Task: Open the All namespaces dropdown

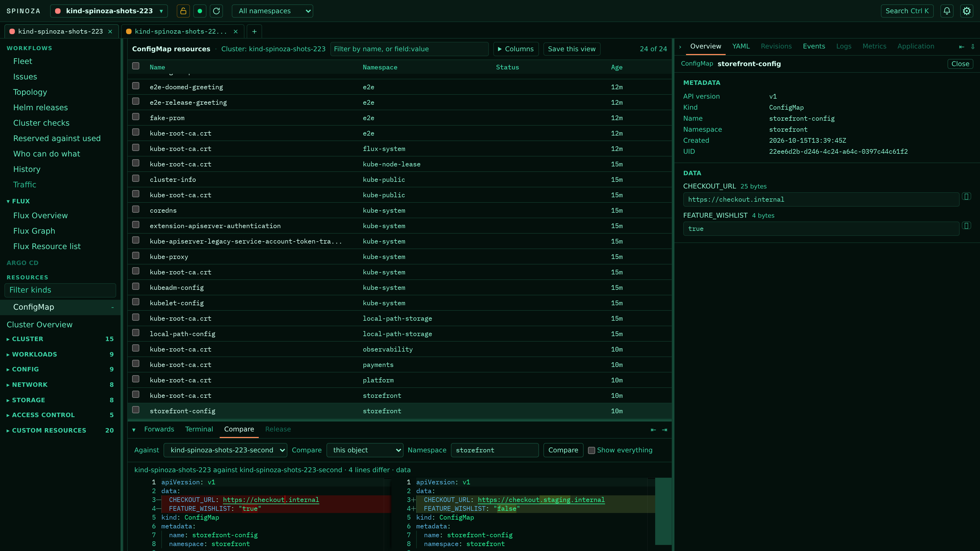Action: pos(273,11)
